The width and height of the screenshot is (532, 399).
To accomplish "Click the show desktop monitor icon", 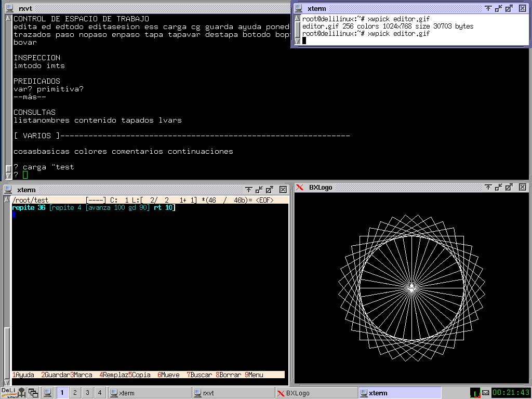I will [47, 393].
